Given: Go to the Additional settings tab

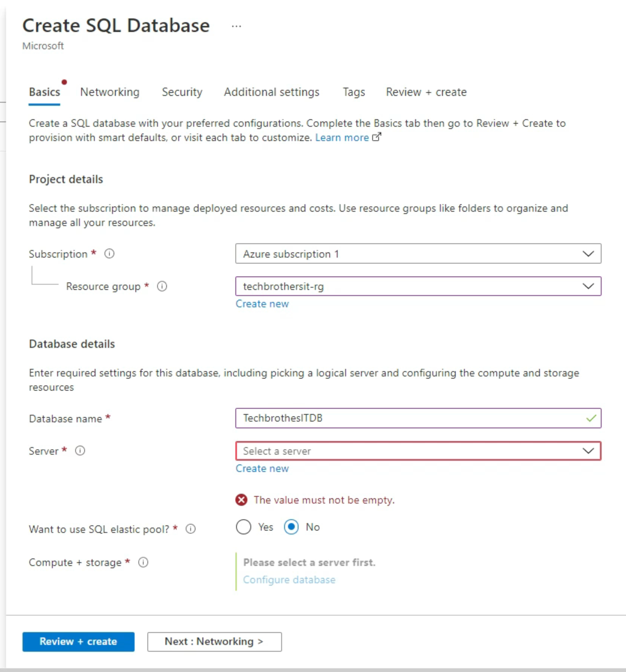Looking at the screenshot, I should [x=271, y=92].
